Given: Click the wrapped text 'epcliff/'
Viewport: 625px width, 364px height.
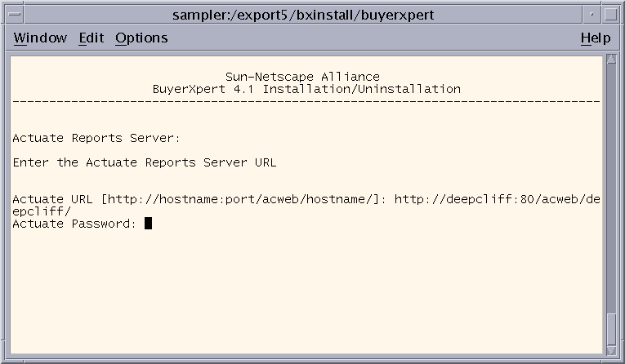Looking at the screenshot, I should [x=42, y=211].
